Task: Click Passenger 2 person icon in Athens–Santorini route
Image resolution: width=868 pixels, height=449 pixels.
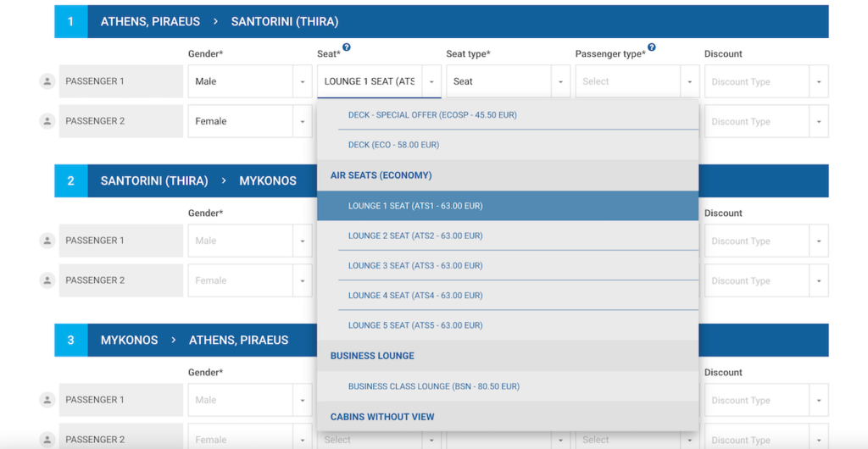Action: [x=47, y=121]
